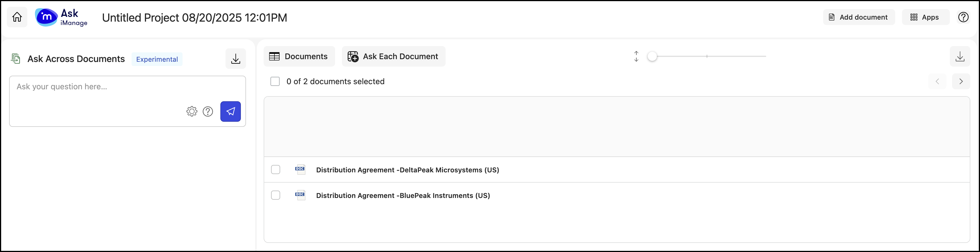Go to next page chevron
The height and width of the screenshot is (252, 980).
(961, 81)
